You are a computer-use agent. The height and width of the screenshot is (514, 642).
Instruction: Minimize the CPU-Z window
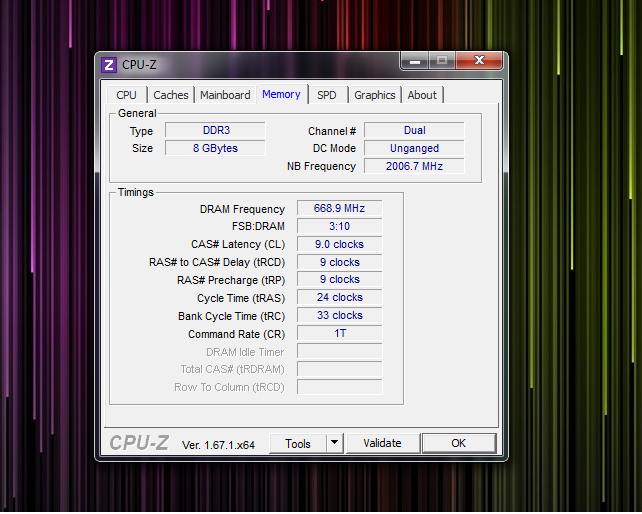click(x=415, y=61)
